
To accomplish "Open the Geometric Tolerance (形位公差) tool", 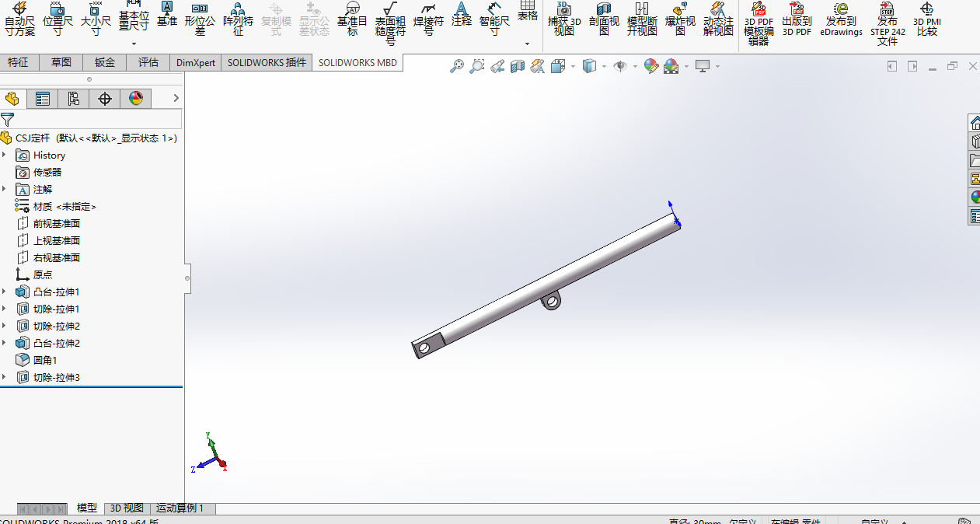I will coord(200,19).
